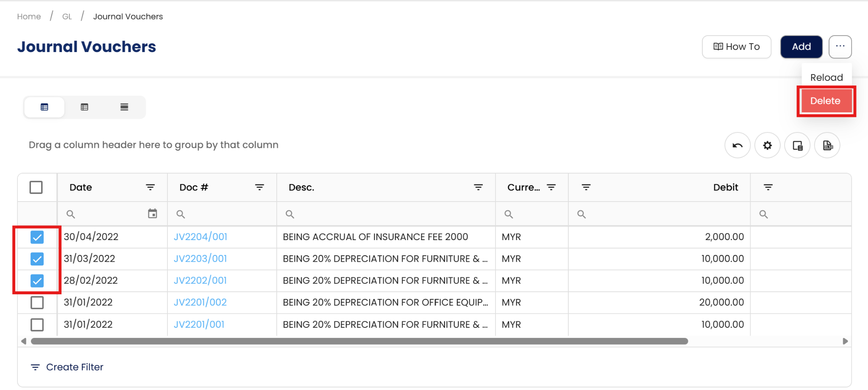
Task: Click the column chooser icon
Action: tap(797, 146)
